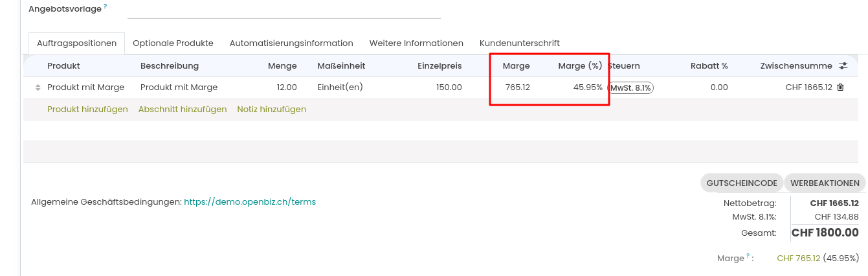Switch to Optionale Produkte tab
Viewport: 868px width, 276px height.
click(x=173, y=43)
